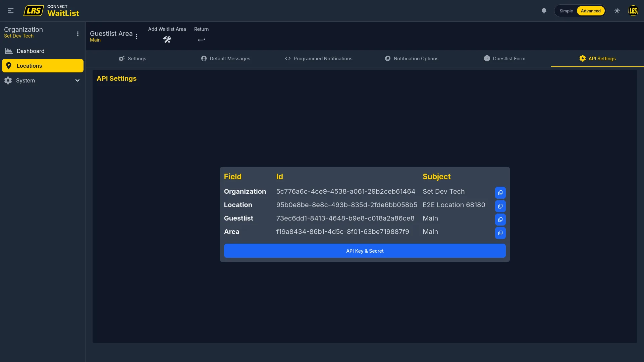Click subject 'E2E Location 68180'
The width and height of the screenshot is (644, 362).
pyautogui.click(x=454, y=205)
